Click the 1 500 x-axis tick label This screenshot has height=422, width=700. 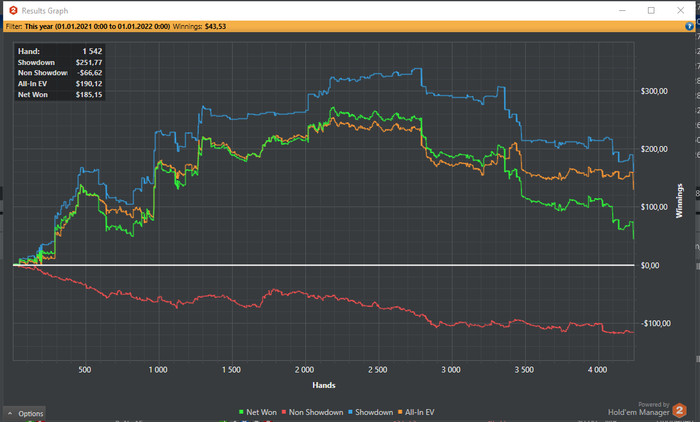(x=231, y=370)
